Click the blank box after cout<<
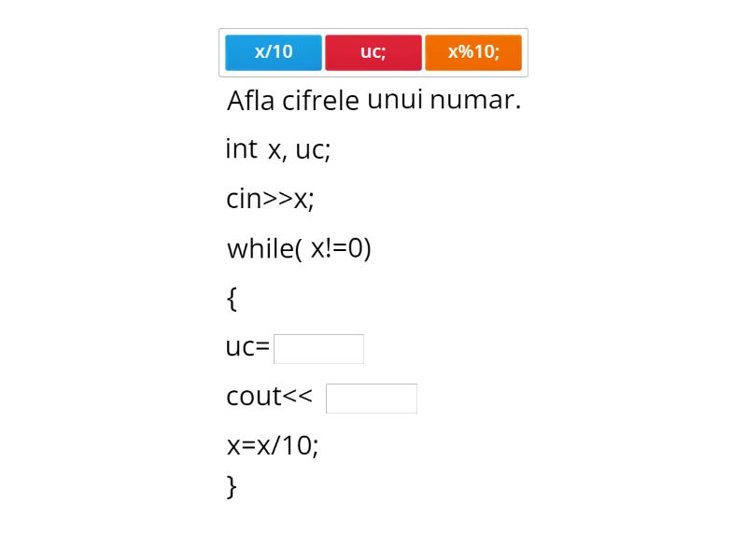Image resolution: width=747 pixels, height=560 pixels. click(372, 398)
